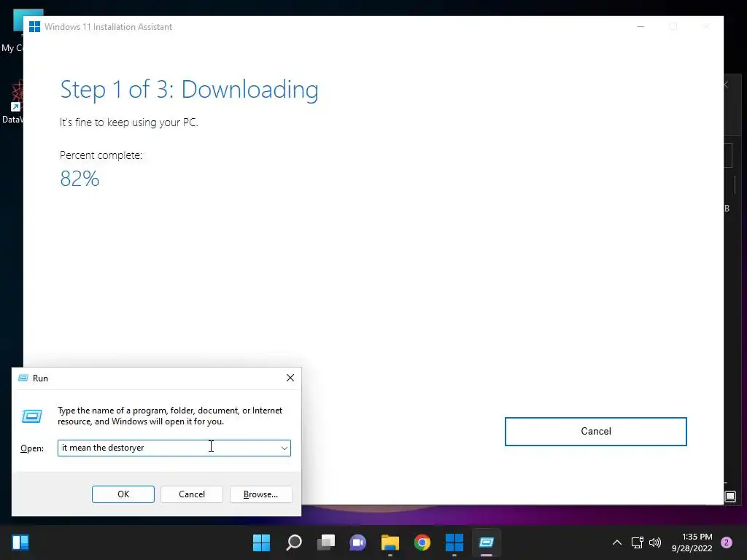Viewport: 747px width, 560px height.
Task: Minimize the Windows 11 Installation Assistant window
Action: pyautogui.click(x=640, y=27)
